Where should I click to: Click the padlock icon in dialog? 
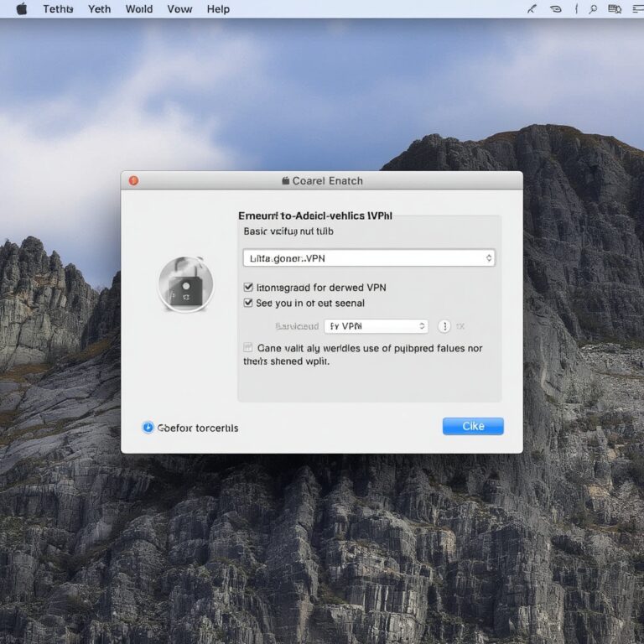coord(185,283)
